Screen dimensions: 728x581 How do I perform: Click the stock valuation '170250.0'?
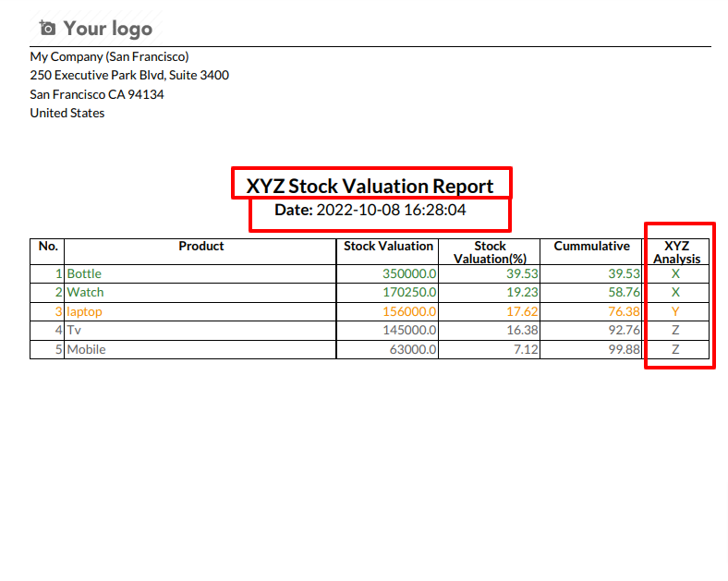[x=409, y=293]
